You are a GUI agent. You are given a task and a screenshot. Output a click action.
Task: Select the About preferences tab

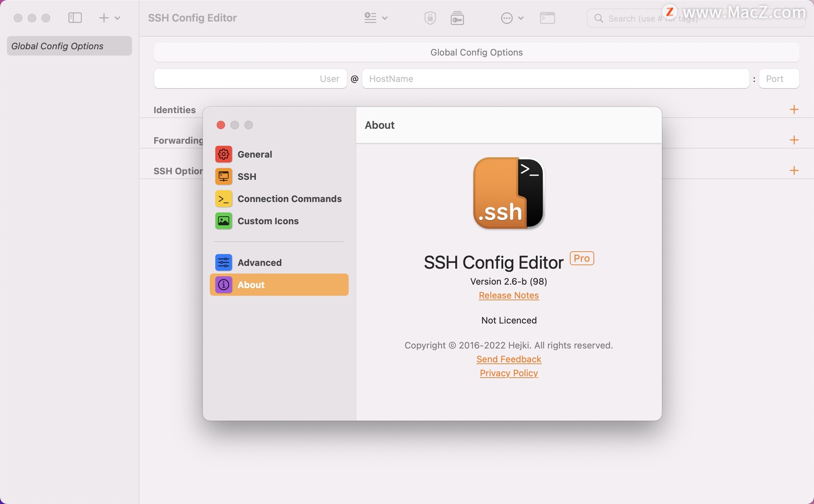click(x=279, y=285)
